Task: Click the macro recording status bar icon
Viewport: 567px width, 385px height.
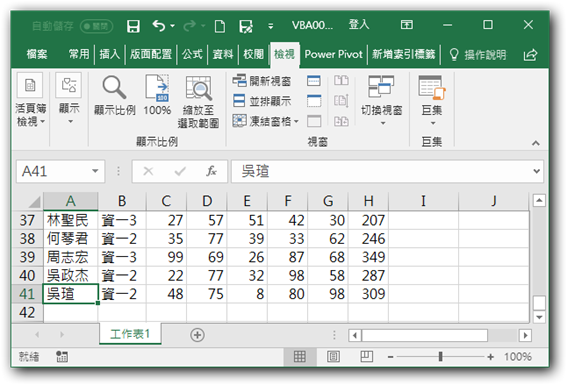Action: (x=62, y=357)
